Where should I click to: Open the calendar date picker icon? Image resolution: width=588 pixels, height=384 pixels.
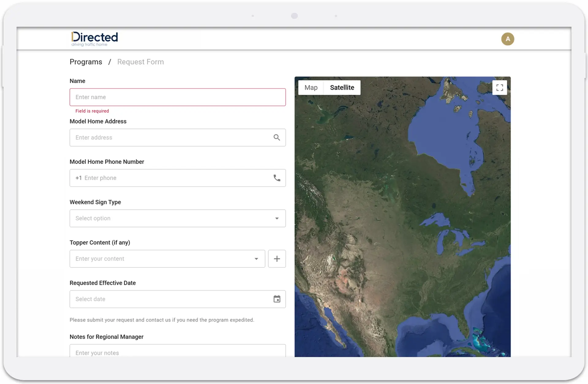point(277,299)
